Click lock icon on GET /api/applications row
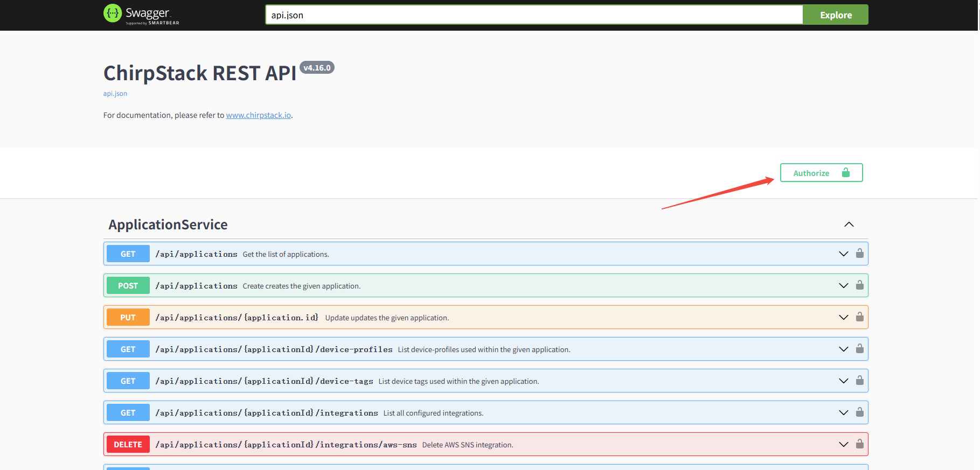 pos(859,254)
